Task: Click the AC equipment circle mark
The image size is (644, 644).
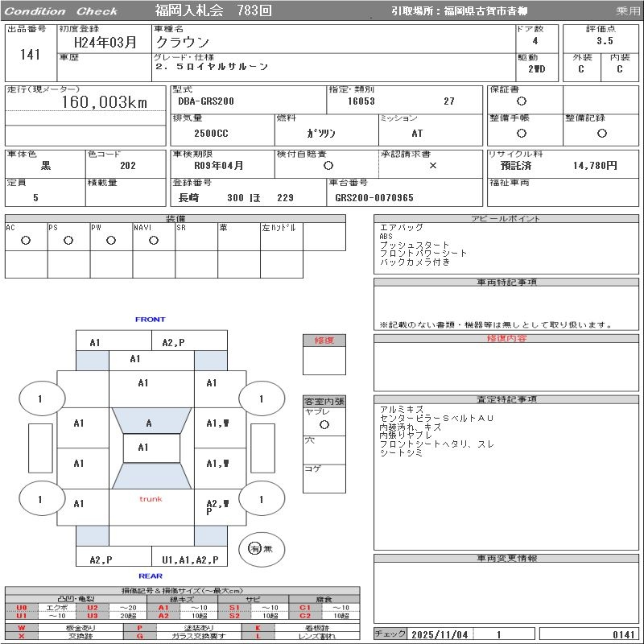Action: 26,239
